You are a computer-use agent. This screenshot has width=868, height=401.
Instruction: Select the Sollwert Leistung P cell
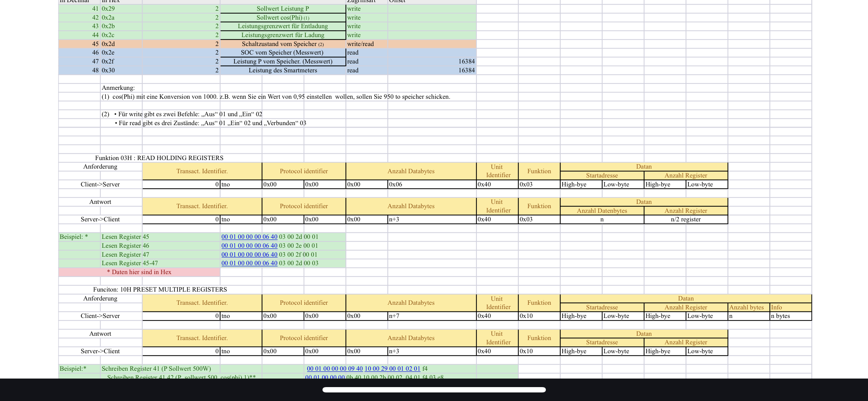pyautogui.click(x=283, y=9)
